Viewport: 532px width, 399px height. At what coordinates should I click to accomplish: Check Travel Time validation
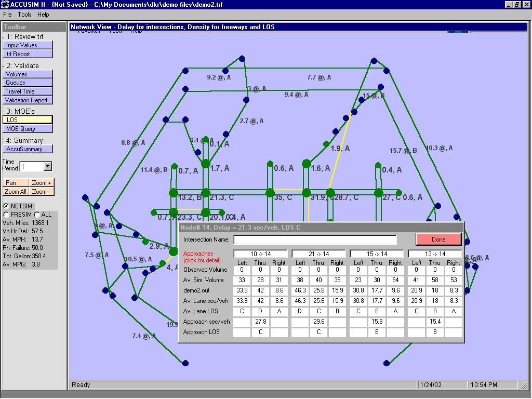[27, 91]
